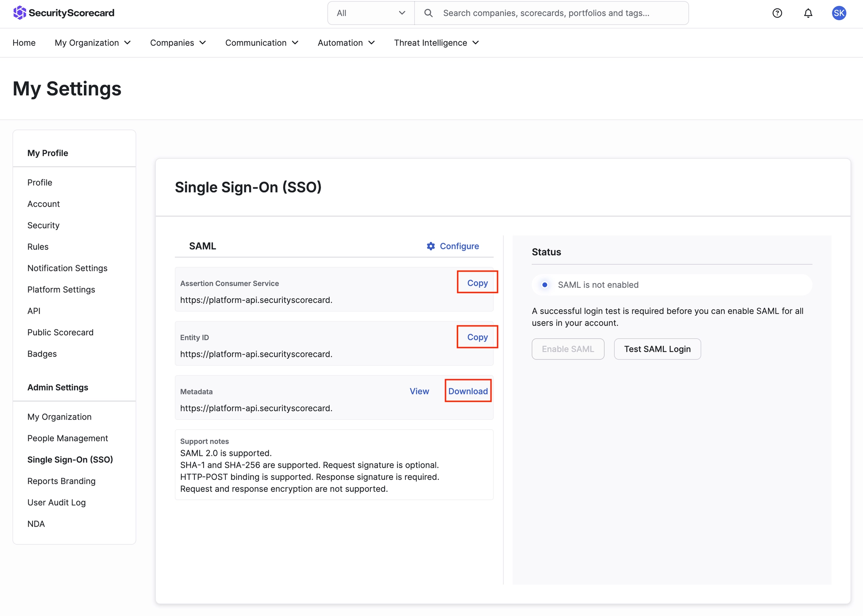Open the SK user avatar menu
863x616 pixels.
(839, 13)
